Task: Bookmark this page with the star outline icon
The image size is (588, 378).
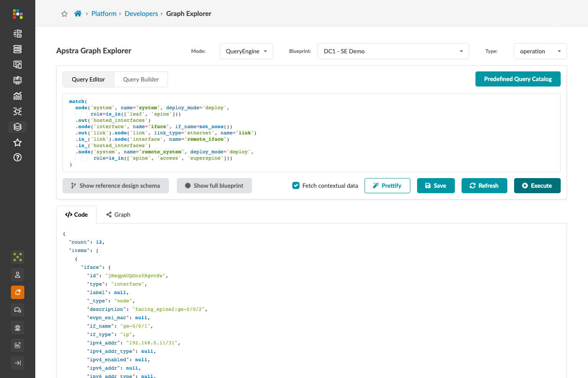Action: [x=64, y=14]
